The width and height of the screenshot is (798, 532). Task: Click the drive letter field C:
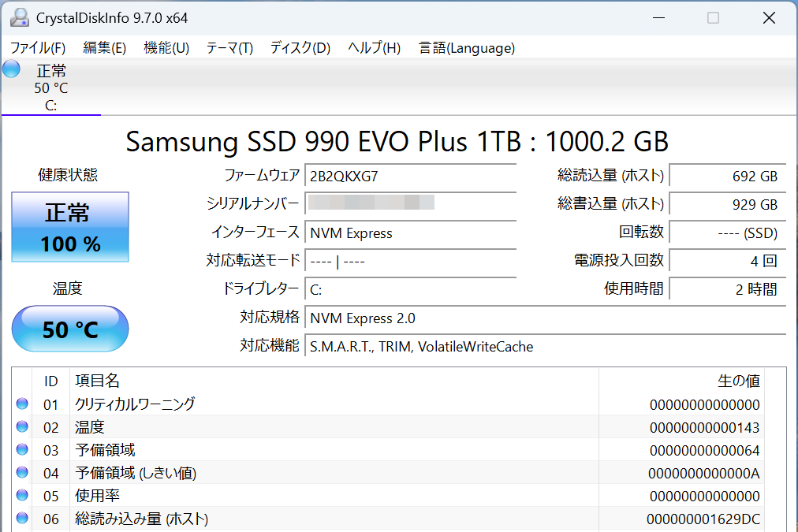[x=411, y=290]
